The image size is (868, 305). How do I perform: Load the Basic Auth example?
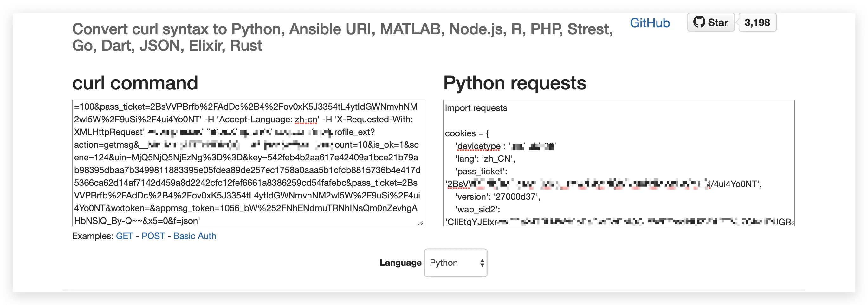coord(194,236)
